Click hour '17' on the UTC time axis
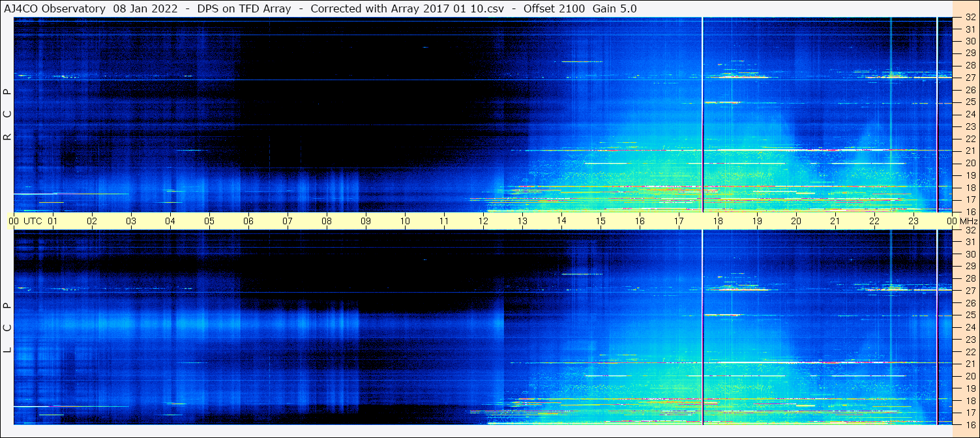 tap(679, 221)
